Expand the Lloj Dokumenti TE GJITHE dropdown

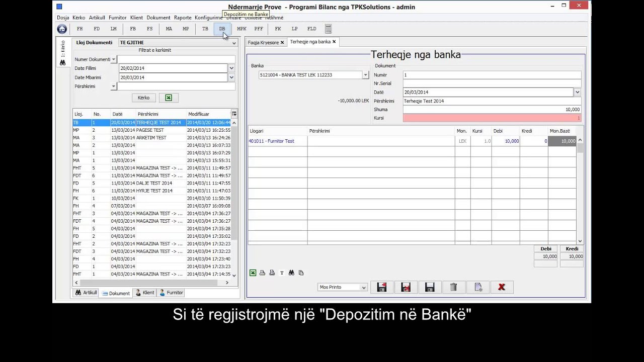(234, 43)
